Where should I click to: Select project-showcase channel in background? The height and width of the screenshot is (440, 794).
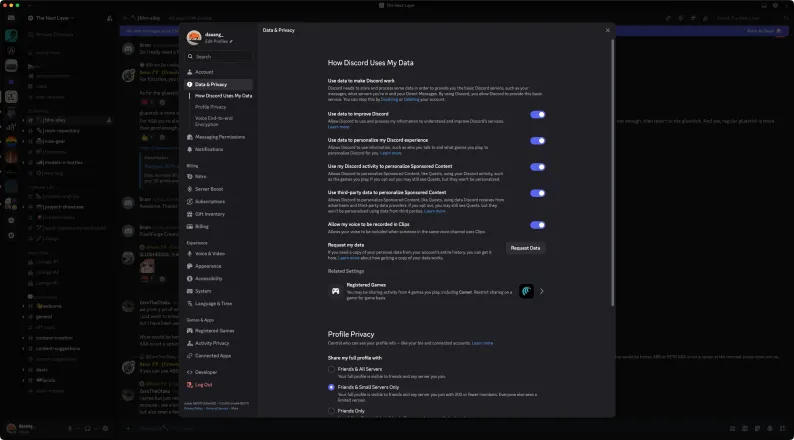tap(63, 207)
